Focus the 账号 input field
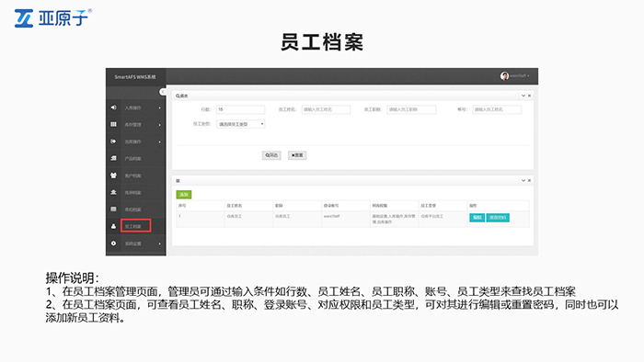This screenshot has height=362, width=644. coord(497,109)
